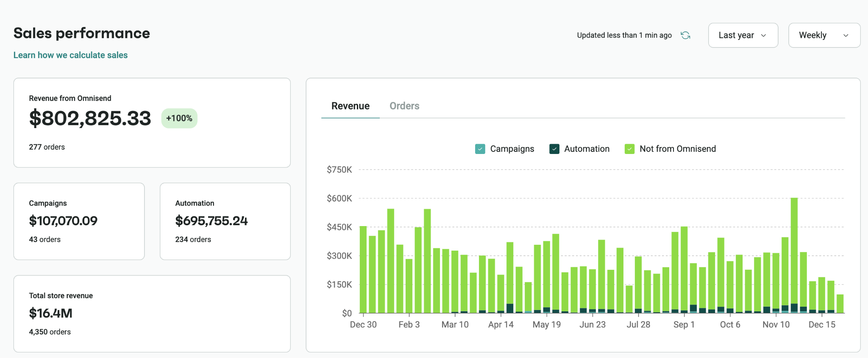
Task: Uncheck the Automation legend checkbox
Action: 554,149
